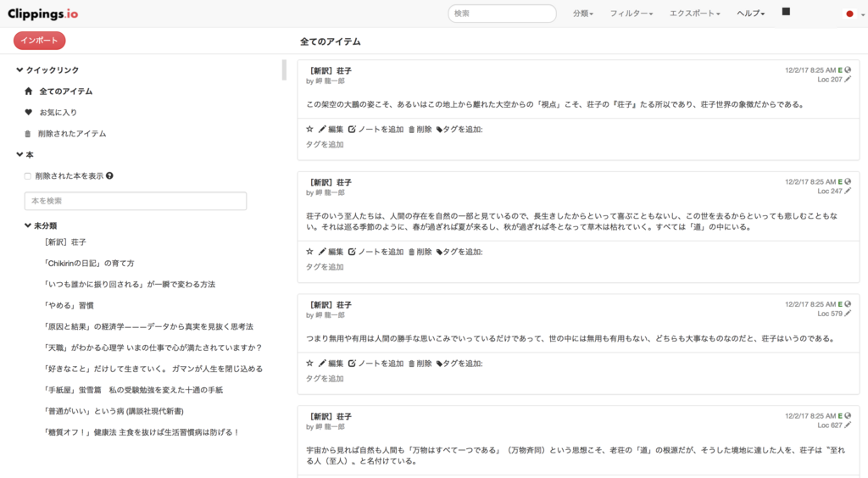This screenshot has width=868, height=478.
Task: Select 全てのアイテム in quick links
Action: coord(66,92)
